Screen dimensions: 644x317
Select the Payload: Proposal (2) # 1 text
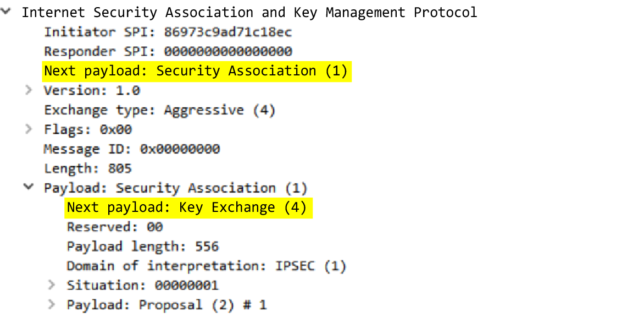166,304
